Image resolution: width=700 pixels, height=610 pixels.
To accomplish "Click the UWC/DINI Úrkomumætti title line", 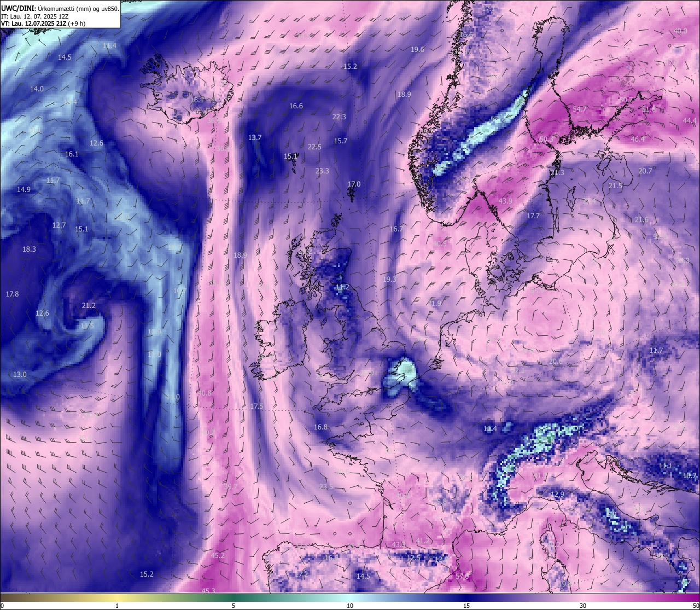I will (x=60, y=8).
